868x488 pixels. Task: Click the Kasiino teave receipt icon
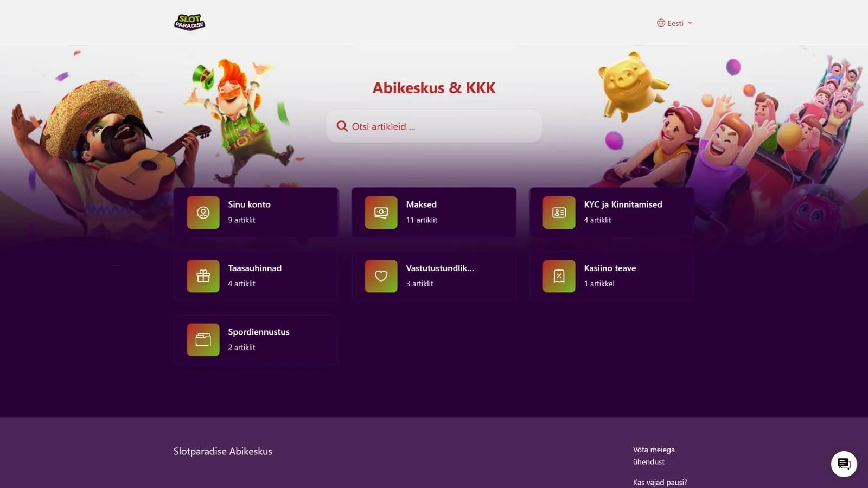[x=559, y=276]
